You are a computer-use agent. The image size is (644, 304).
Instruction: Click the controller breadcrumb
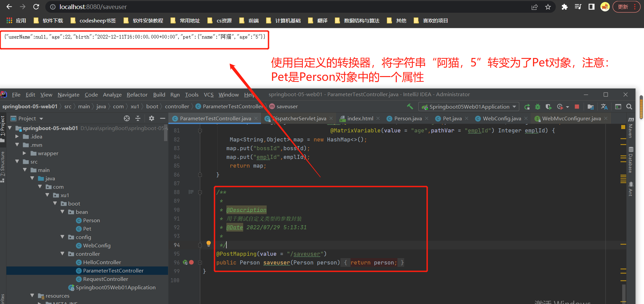tap(177, 107)
